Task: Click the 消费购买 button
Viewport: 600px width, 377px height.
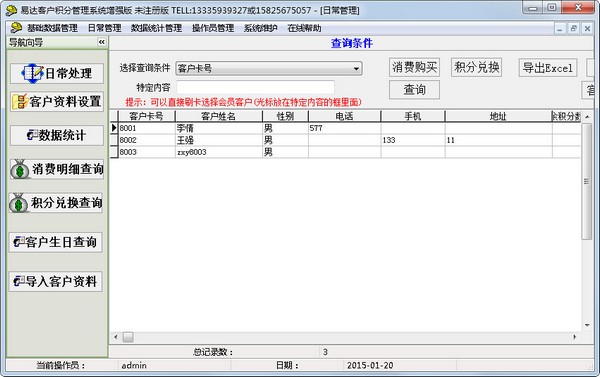Action: (414, 67)
